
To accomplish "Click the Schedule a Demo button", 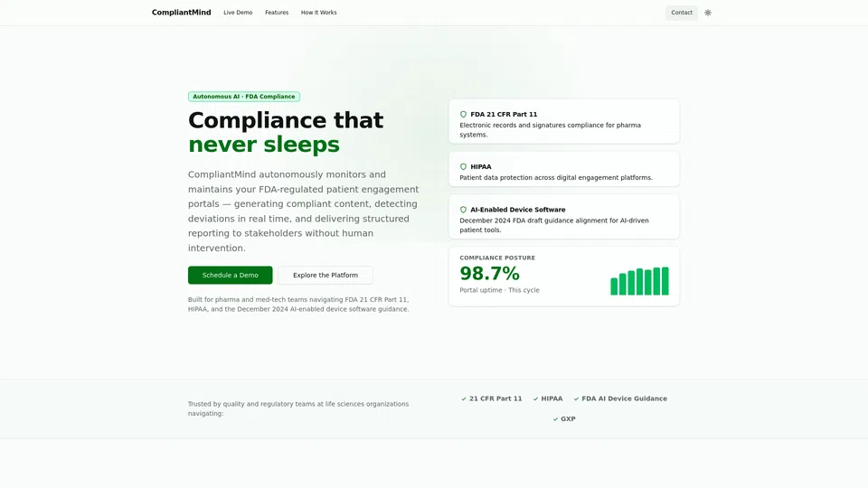I will point(230,275).
